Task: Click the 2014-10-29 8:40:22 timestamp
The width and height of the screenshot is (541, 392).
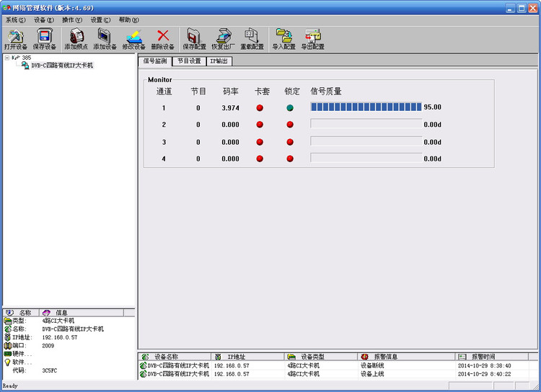Action: click(x=485, y=374)
